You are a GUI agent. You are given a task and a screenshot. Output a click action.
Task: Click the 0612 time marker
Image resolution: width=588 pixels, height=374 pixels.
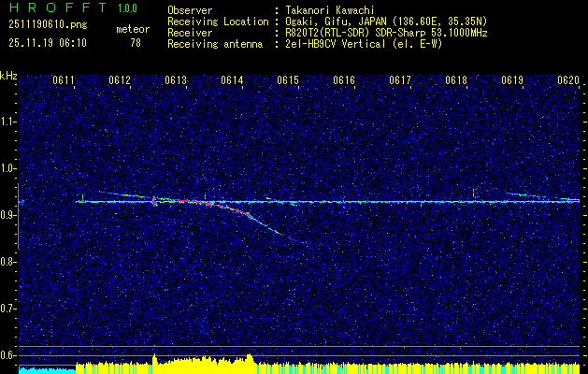coord(120,79)
